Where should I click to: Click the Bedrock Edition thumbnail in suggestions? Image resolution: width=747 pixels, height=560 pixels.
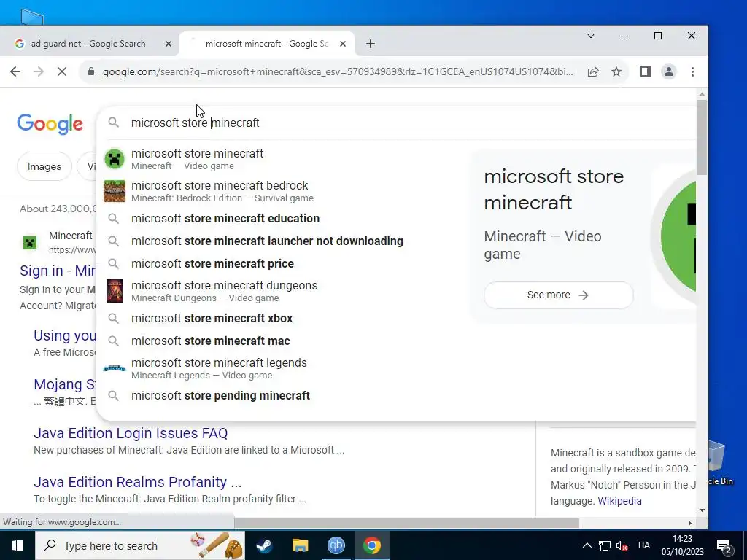(x=115, y=191)
